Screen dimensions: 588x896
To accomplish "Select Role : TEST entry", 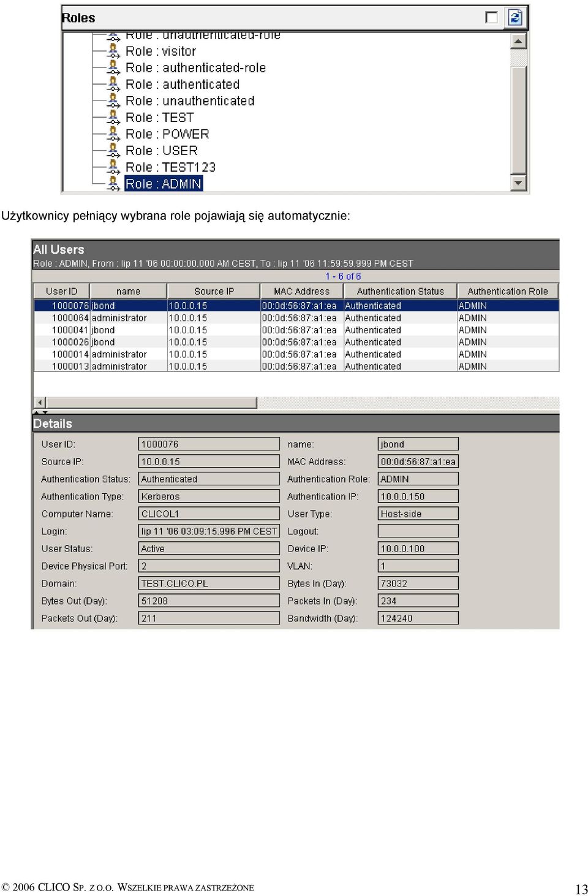I will coord(159,118).
